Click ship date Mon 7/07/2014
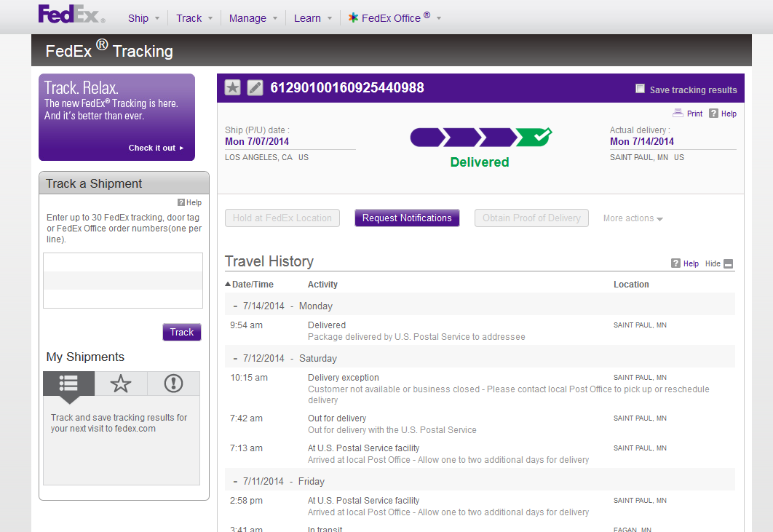This screenshot has height=532, width=773. click(257, 141)
